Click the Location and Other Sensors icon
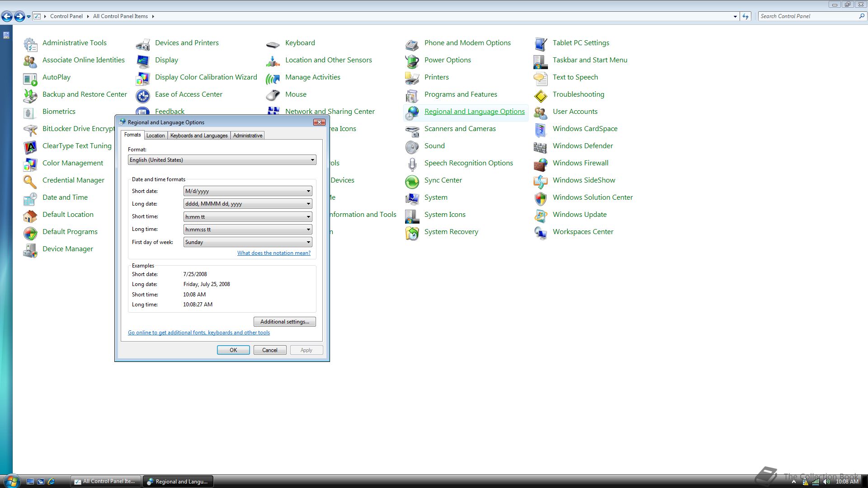 click(273, 61)
